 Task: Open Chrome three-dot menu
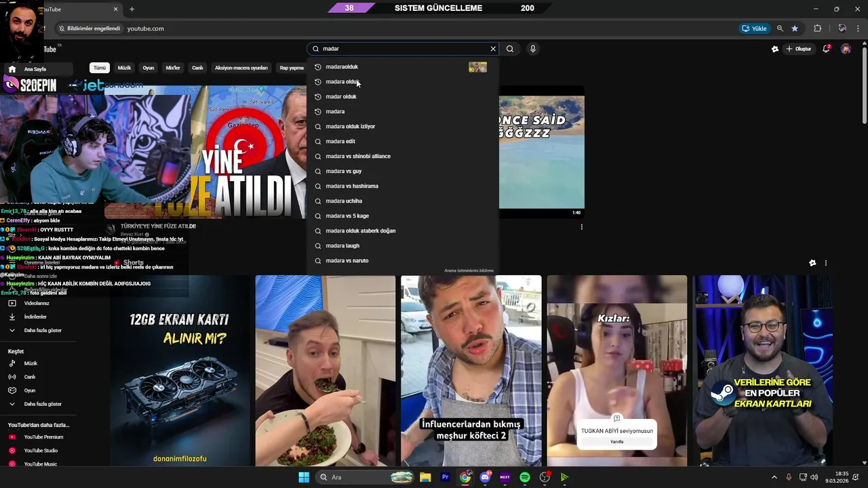[858, 28]
